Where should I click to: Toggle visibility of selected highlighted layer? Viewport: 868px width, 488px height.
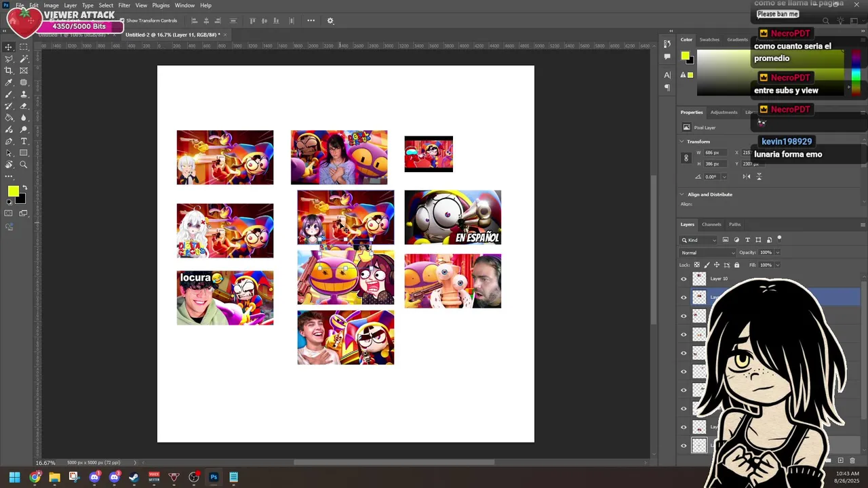[x=684, y=297]
